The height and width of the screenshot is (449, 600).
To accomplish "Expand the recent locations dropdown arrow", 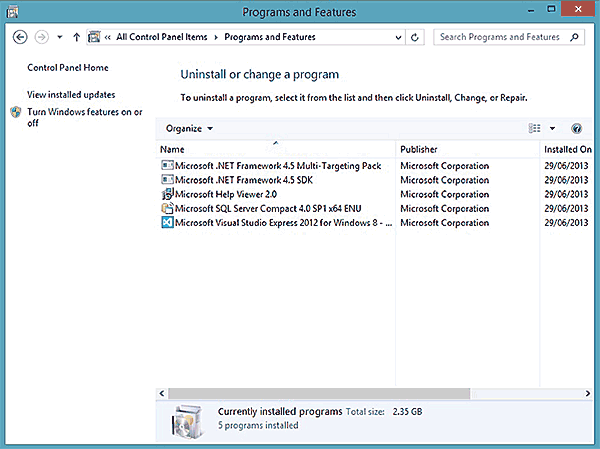I will (59, 37).
